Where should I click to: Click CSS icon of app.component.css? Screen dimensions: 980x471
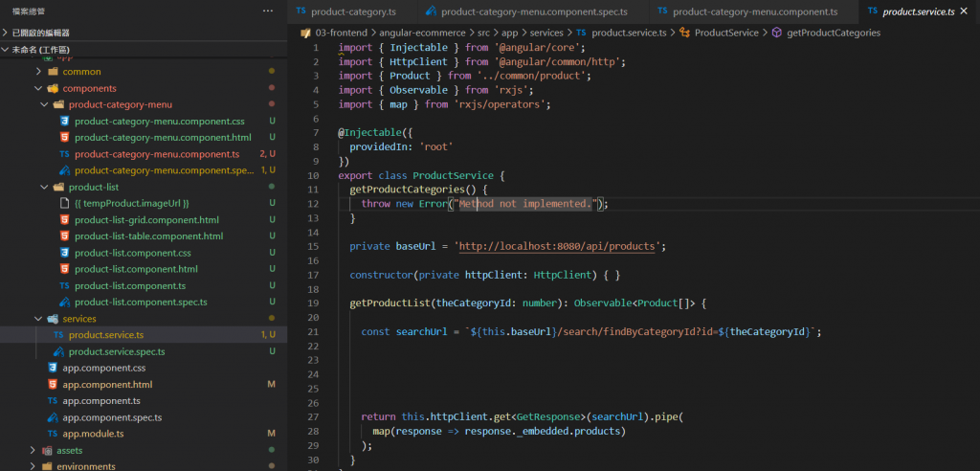click(53, 368)
